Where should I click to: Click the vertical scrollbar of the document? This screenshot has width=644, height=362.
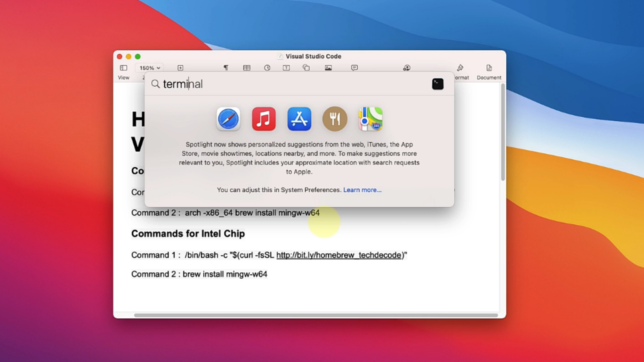click(x=503, y=132)
